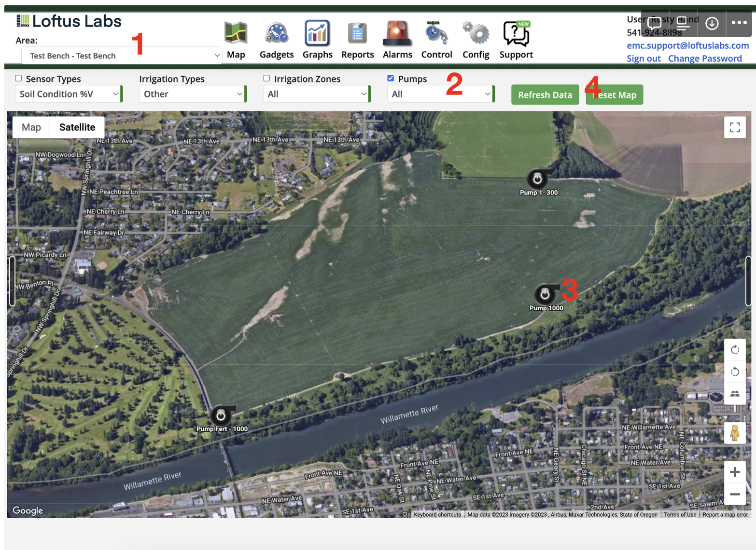
Task: Click the Refresh Data button
Action: (545, 95)
